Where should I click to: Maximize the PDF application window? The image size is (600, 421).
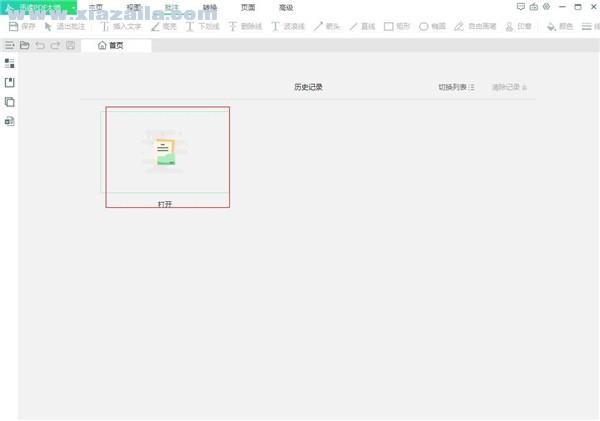click(x=578, y=7)
